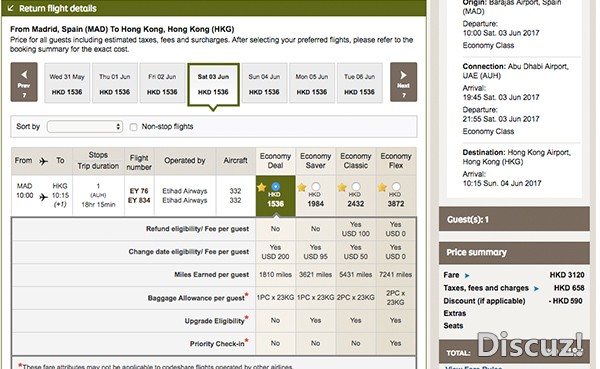Click the Economy Saver column header

coord(316,161)
